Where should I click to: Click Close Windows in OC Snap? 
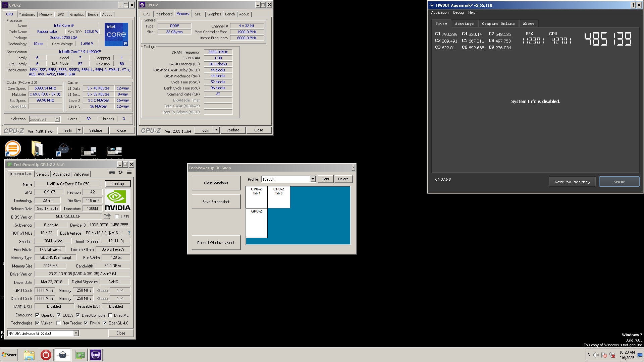click(216, 183)
